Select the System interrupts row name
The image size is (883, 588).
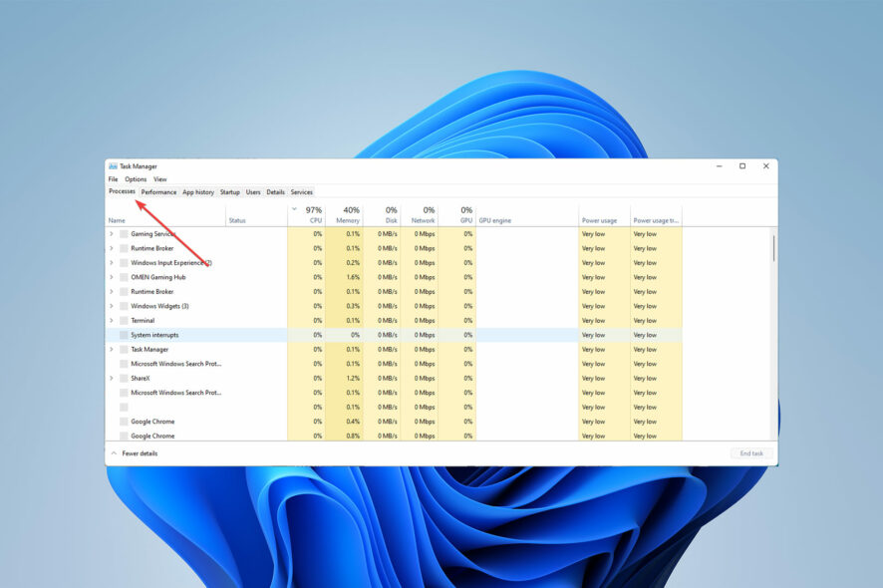pos(154,335)
